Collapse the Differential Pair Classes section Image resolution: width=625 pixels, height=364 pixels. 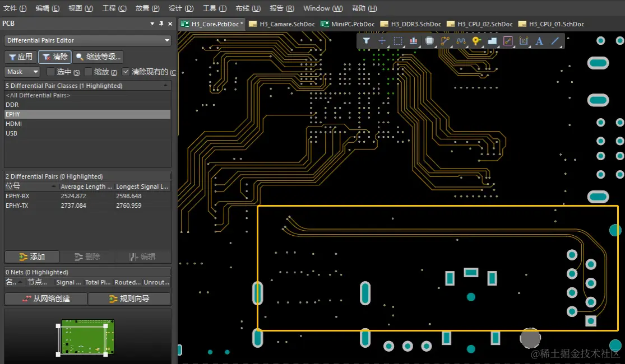tap(165, 86)
